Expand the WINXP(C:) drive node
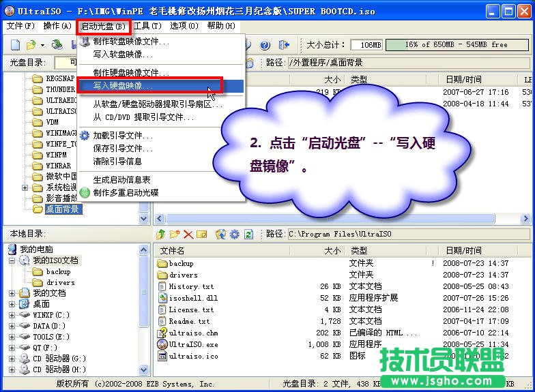Image resolution: width=535 pixels, height=392 pixels. pyautogui.click(x=13, y=315)
